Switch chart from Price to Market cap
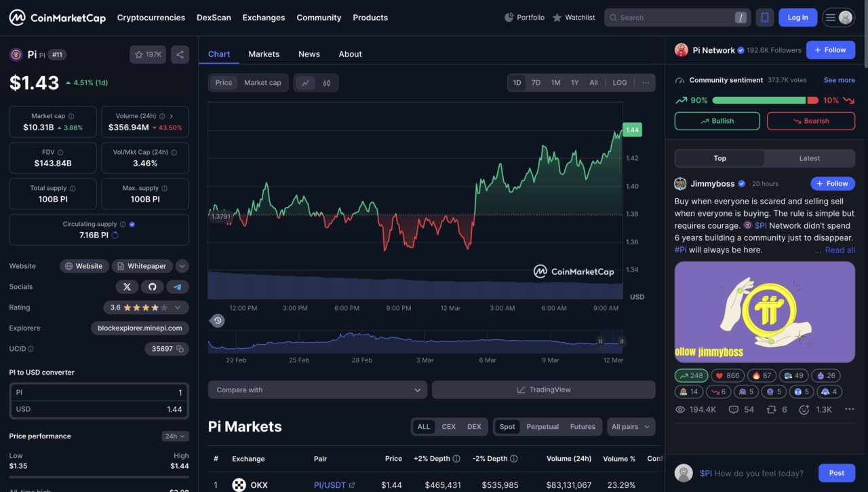868x492 pixels. coord(262,82)
